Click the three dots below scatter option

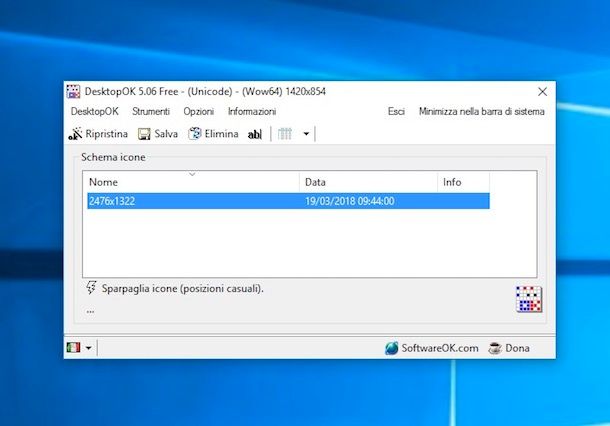pos(90,312)
